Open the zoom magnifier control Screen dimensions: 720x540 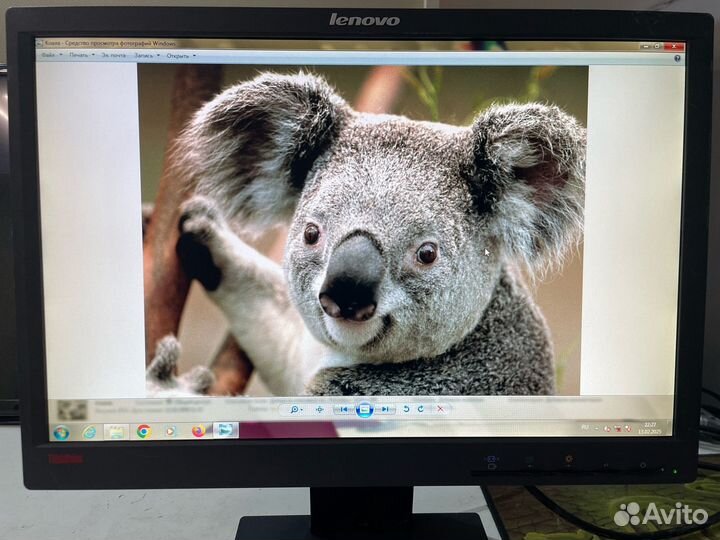296,409
